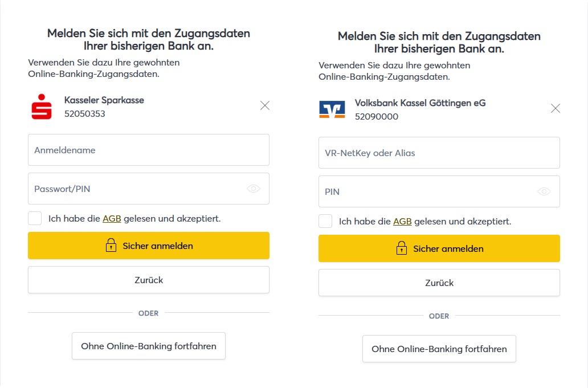The image size is (588, 388).
Task: Remove the Kasseler Sparkasse bank selection
Action: 265,105
